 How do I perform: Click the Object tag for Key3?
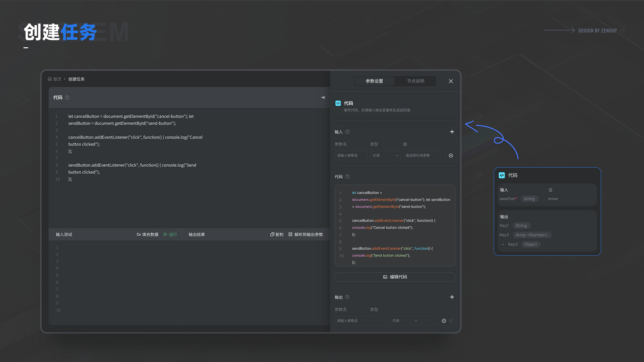click(530, 244)
